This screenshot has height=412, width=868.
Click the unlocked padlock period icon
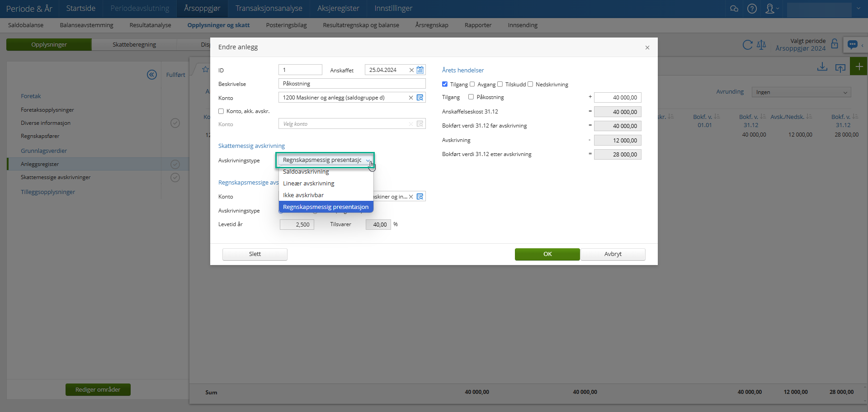[x=835, y=44]
